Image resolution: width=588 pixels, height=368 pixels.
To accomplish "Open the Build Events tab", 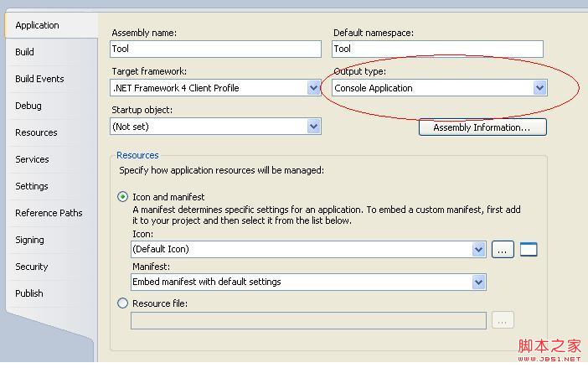I will click(39, 79).
